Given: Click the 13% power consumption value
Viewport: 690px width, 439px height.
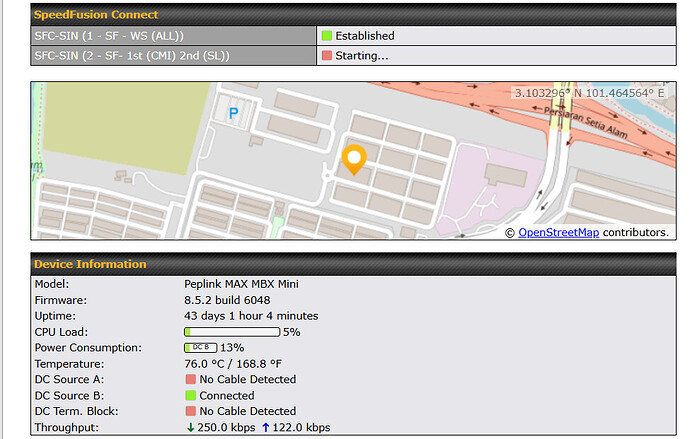Looking at the screenshot, I should click(232, 348).
